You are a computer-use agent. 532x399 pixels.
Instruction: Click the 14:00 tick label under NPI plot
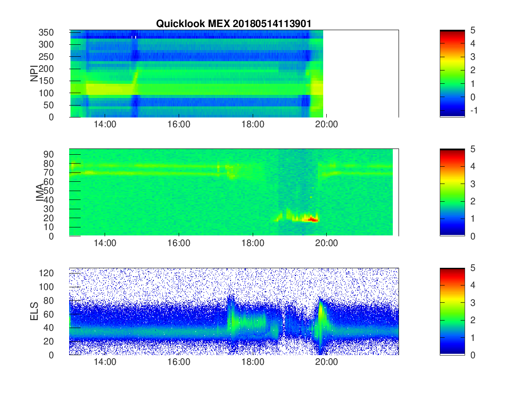click(105, 125)
